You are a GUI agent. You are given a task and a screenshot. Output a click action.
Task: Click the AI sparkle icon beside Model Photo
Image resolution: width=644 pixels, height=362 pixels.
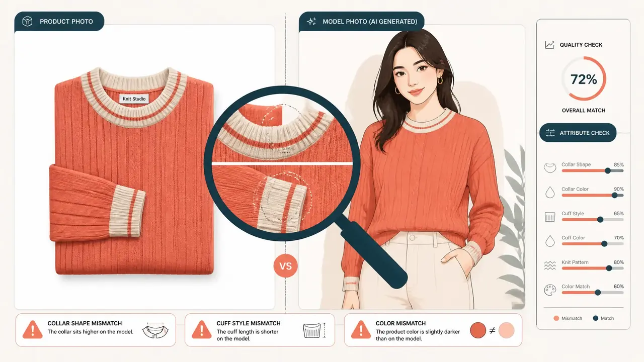[312, 22]
